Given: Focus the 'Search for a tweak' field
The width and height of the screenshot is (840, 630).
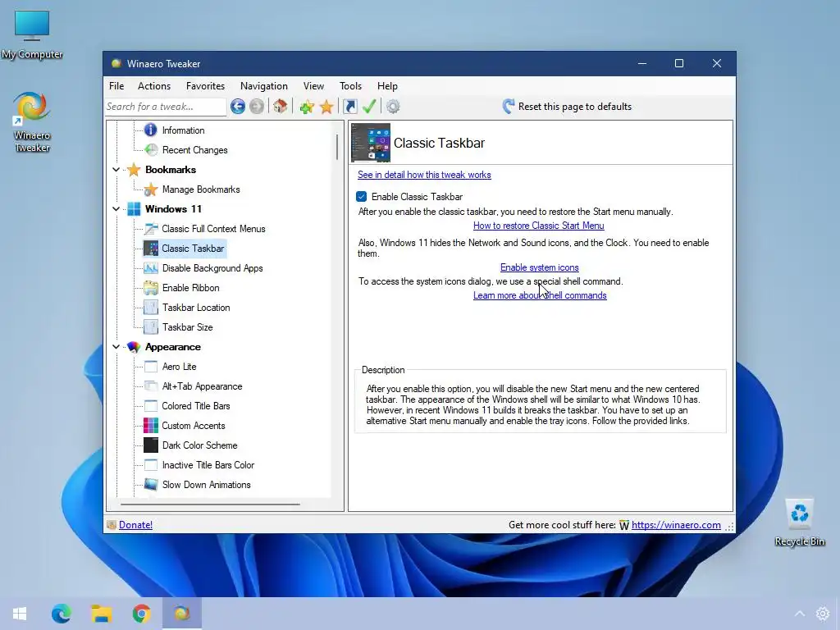Looking at the screenshot, I should click(165, 107).
